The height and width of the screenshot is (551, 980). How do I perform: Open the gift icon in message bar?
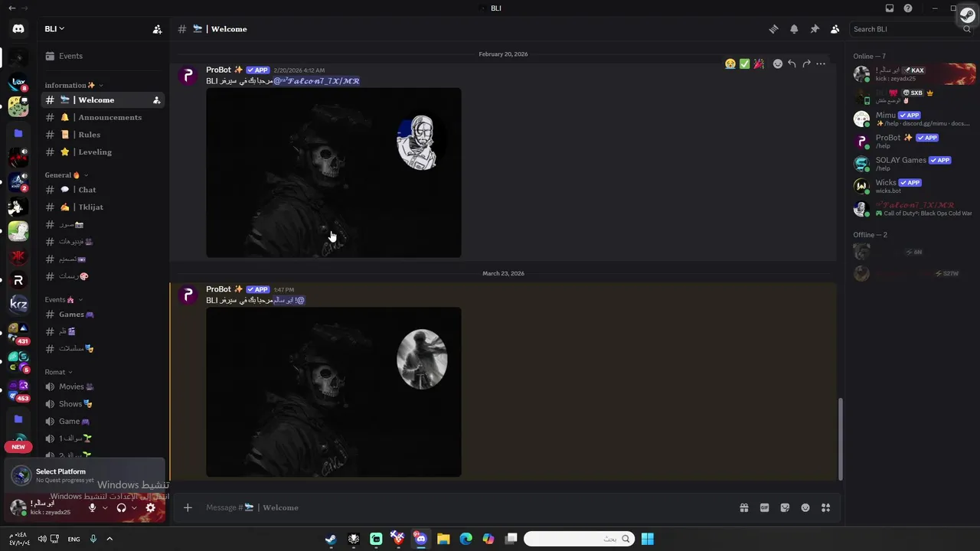tap(743, 507)
